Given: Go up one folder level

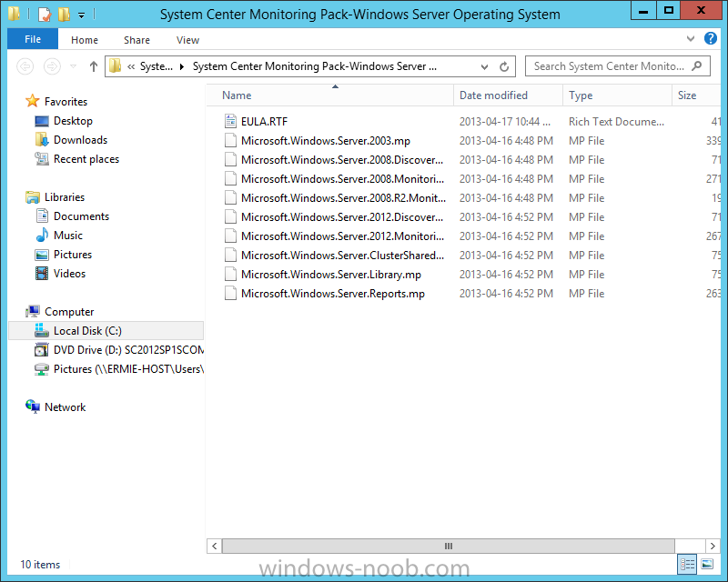Looking at the screenshot, I should [94, 66].
